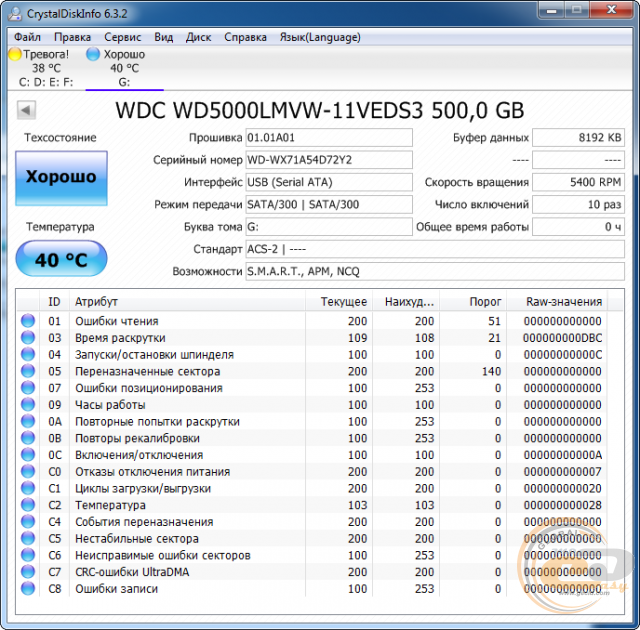Click the Буква тома field G:
The image size is (640, 630).
pos(329,227)
